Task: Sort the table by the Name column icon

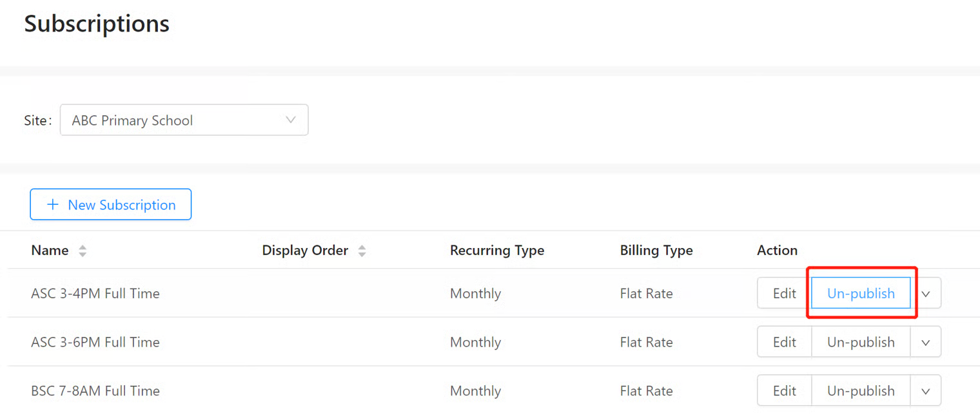Action: (x=83, y=251)
